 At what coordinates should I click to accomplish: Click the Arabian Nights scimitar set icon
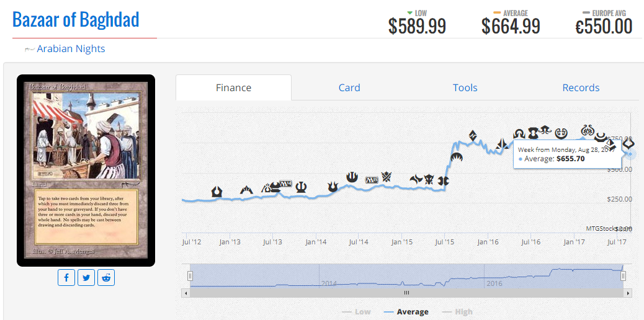click(30, 49)
